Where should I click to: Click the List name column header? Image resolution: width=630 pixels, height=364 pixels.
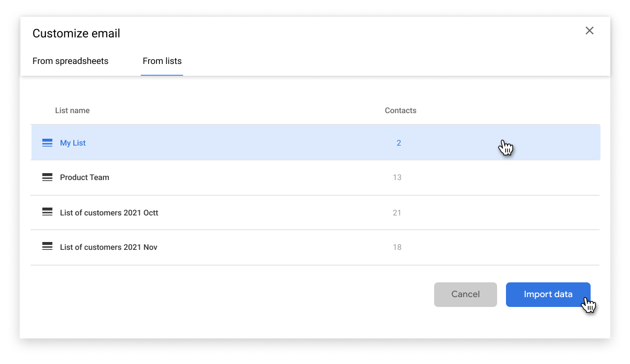tap(72, 111)
